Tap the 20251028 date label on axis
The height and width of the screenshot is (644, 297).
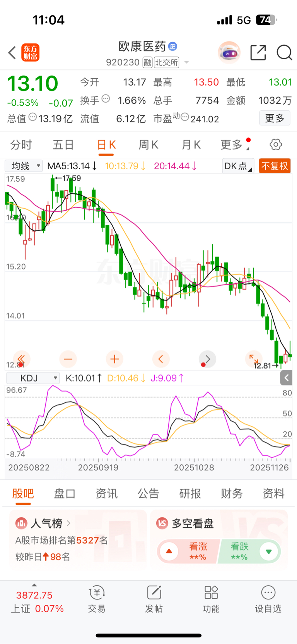click(194, 467)
